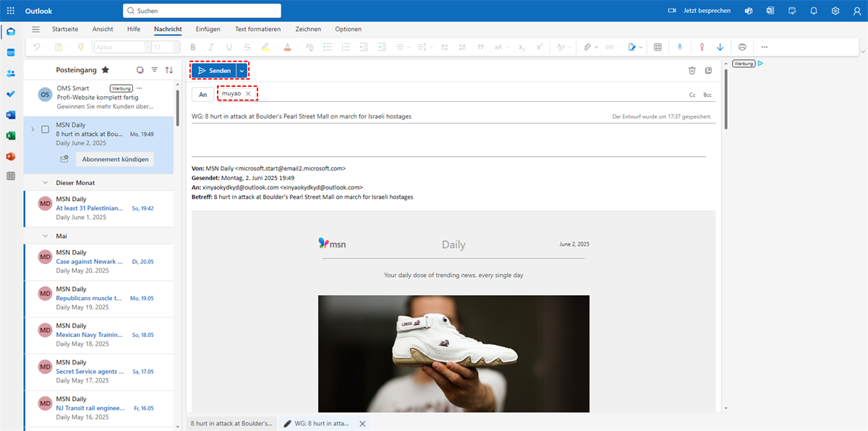Open the draft in a new window

[x=708, y=71]
